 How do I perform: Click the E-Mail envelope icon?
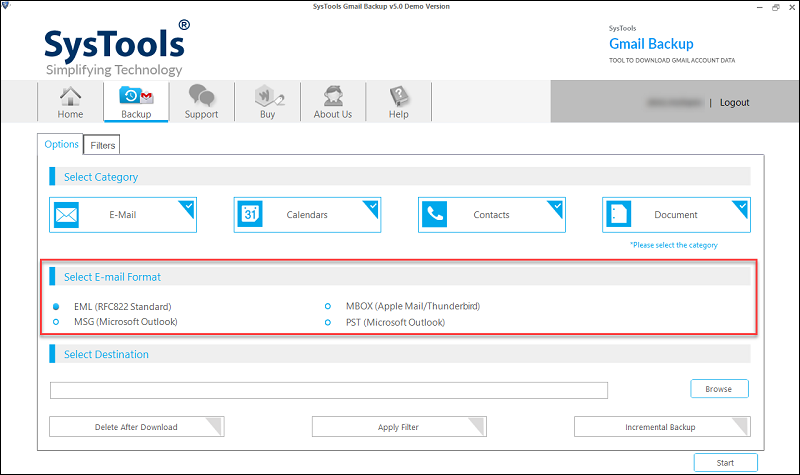coord(66,215)
